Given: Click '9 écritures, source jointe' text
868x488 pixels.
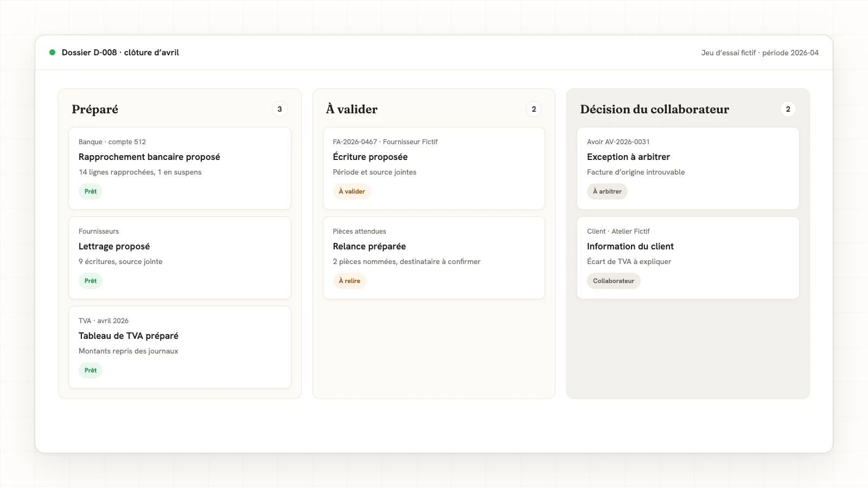Looking at the screenshot, I should click(120, 262).
